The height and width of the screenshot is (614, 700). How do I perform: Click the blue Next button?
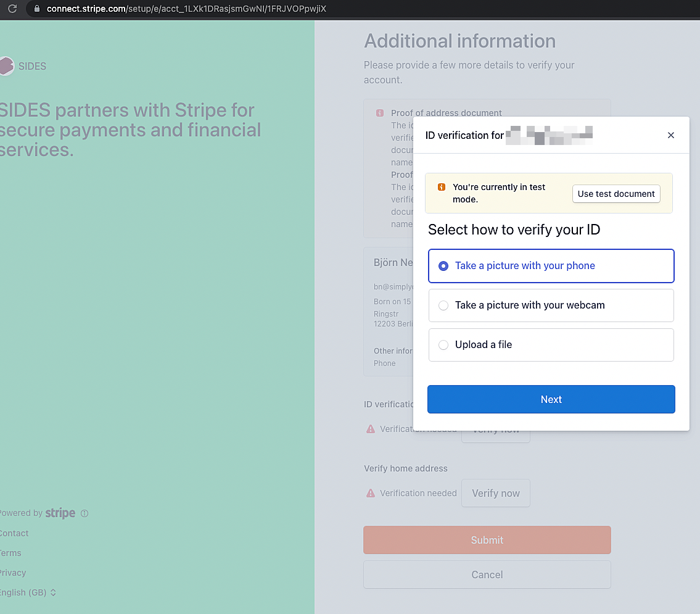551,399
